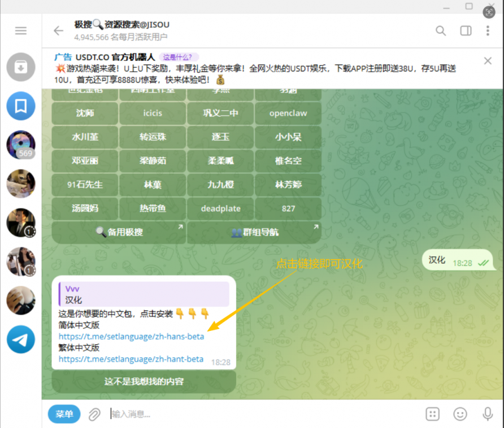
Task: Record a voice message with microphone
Action: (488, 414)
